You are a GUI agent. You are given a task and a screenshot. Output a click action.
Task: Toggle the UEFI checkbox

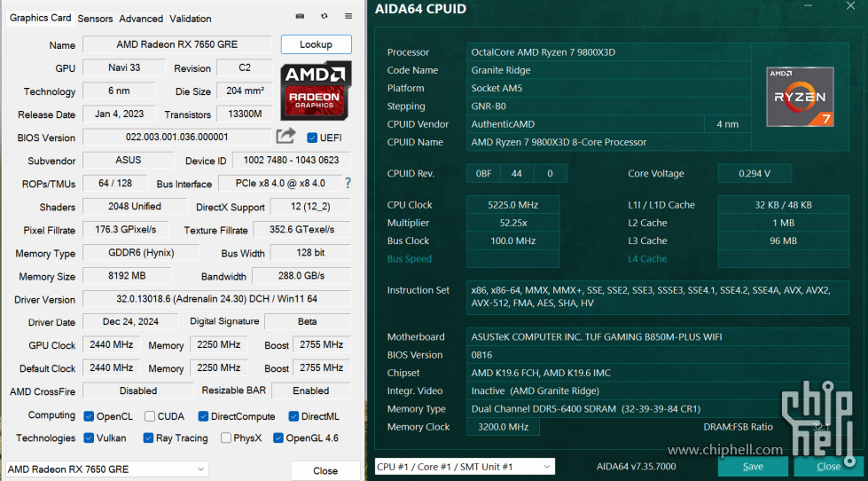(x=312, y=138)
